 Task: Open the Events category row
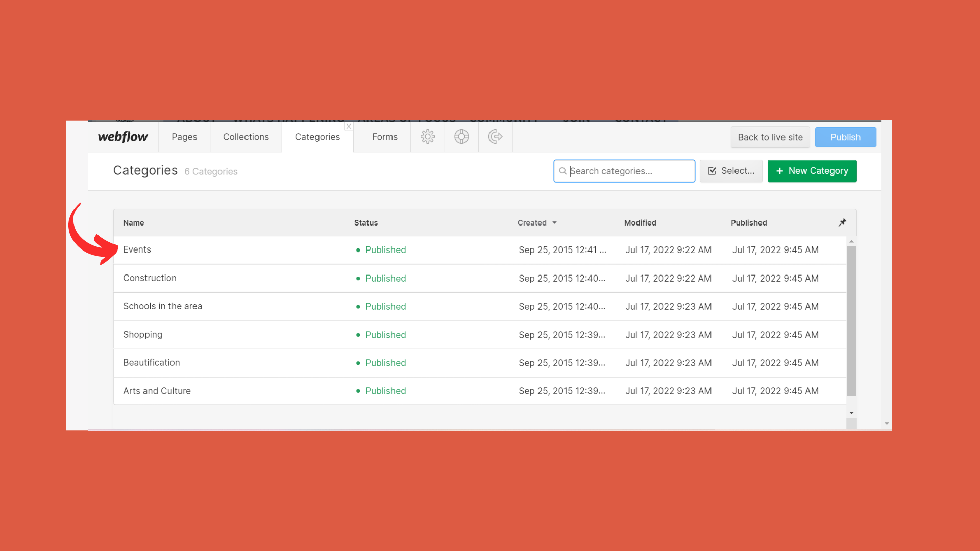pos(137,249)
